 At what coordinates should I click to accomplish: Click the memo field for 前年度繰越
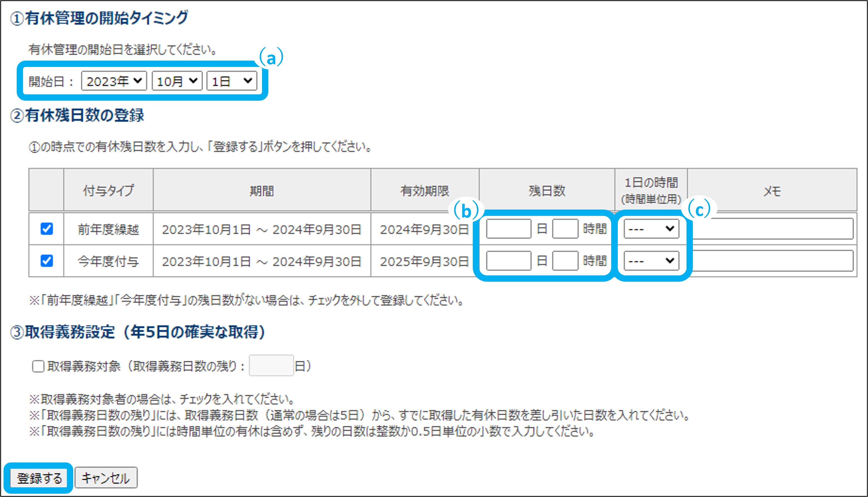(773, 229)
